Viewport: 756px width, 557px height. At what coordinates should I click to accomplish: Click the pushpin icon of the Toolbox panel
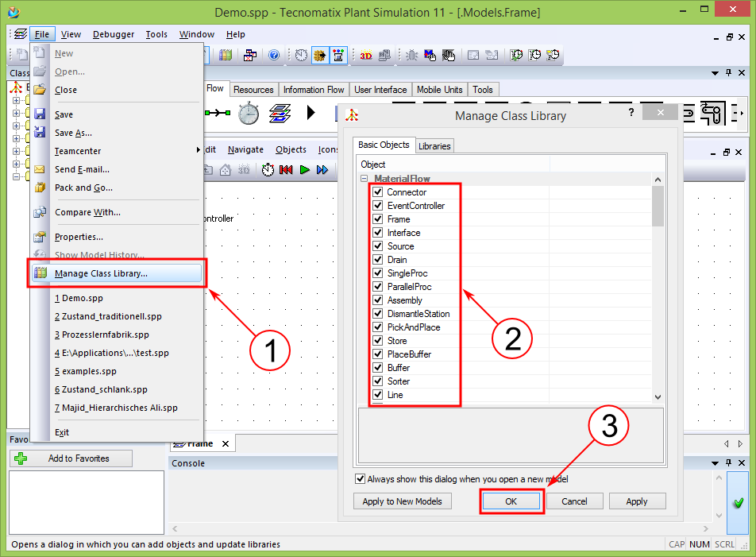pyautogui.click(x=728, y=72)
